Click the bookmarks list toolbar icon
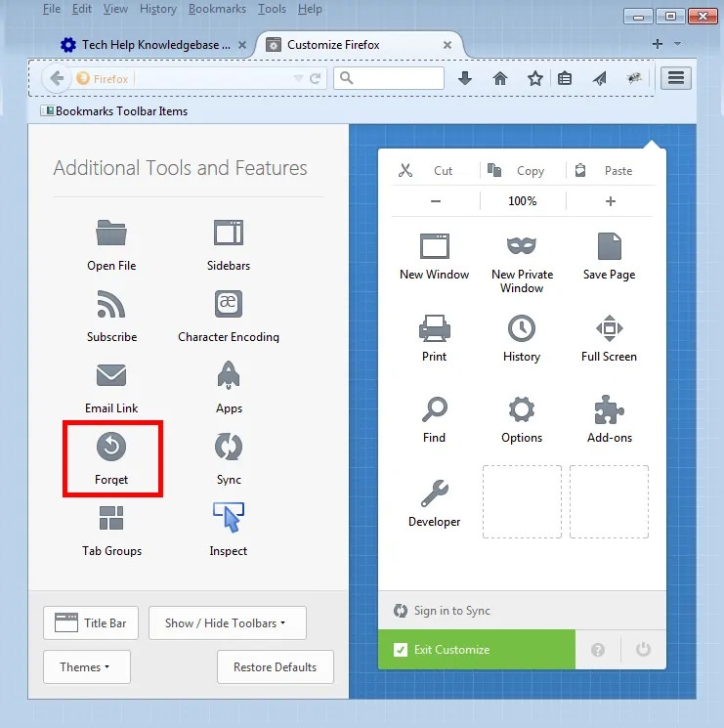Screen dimensions: 724x728 click(565, 78)
